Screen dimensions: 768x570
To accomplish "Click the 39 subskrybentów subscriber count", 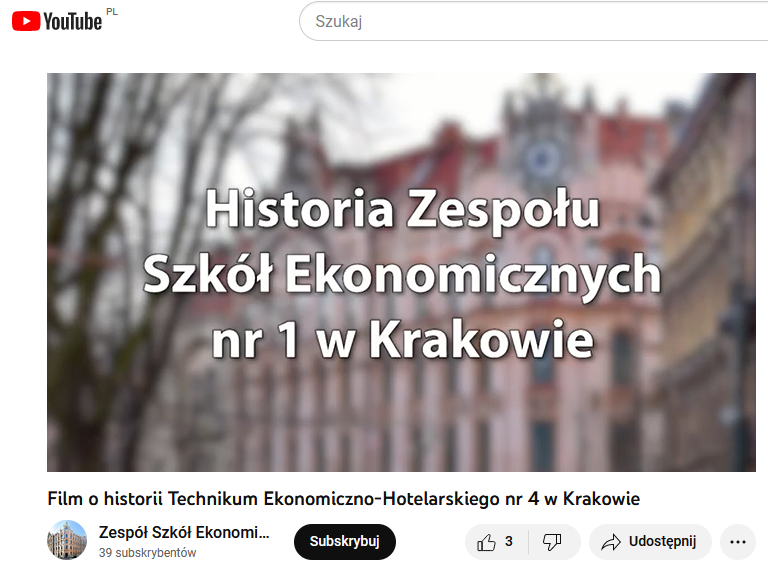I will click(x=147, y=553).
